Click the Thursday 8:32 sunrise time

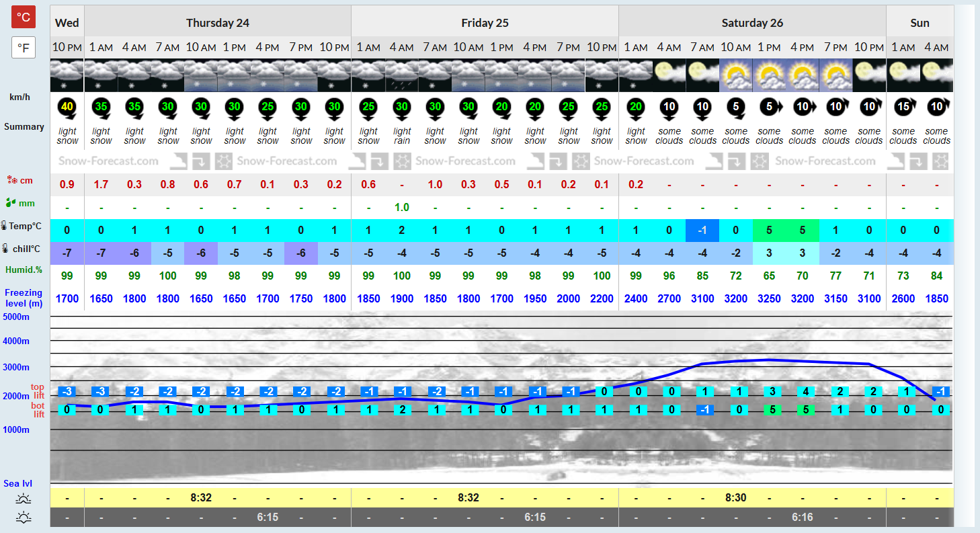click(201, 498)
